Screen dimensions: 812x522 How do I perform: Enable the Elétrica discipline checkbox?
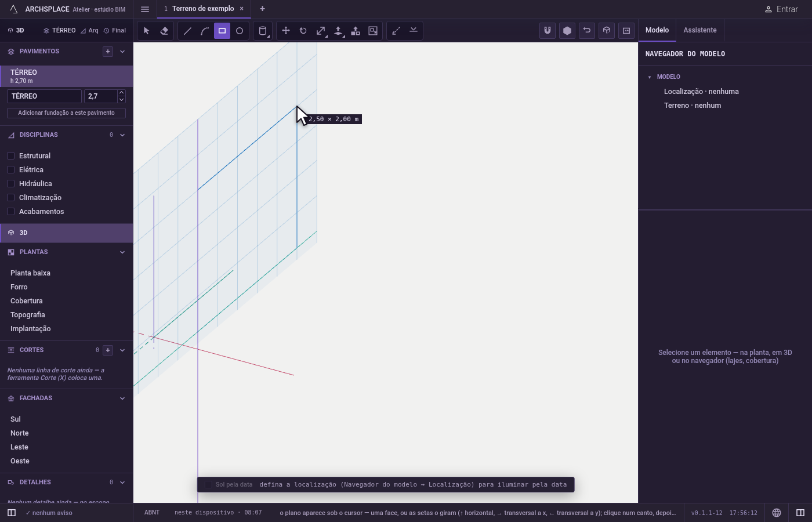tap(10, 170)
